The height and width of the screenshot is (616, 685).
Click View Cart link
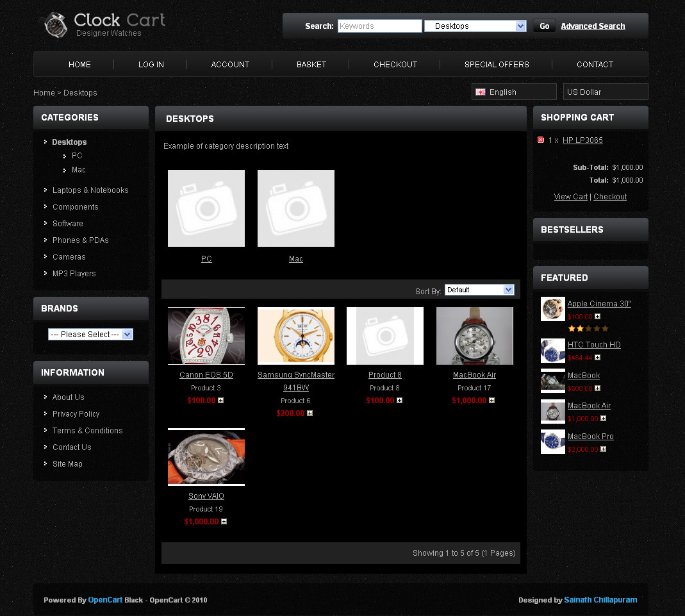(570, 197)
